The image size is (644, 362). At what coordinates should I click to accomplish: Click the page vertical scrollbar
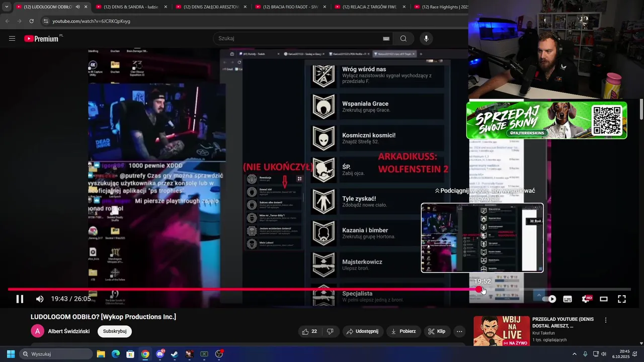(x=641, y=110)
